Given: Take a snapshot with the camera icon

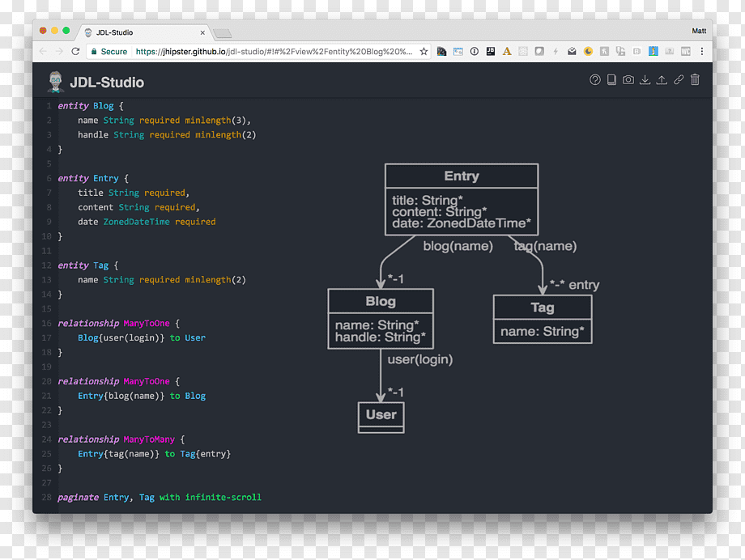Looking at the screenshot, I should click(x=628, y=80).
